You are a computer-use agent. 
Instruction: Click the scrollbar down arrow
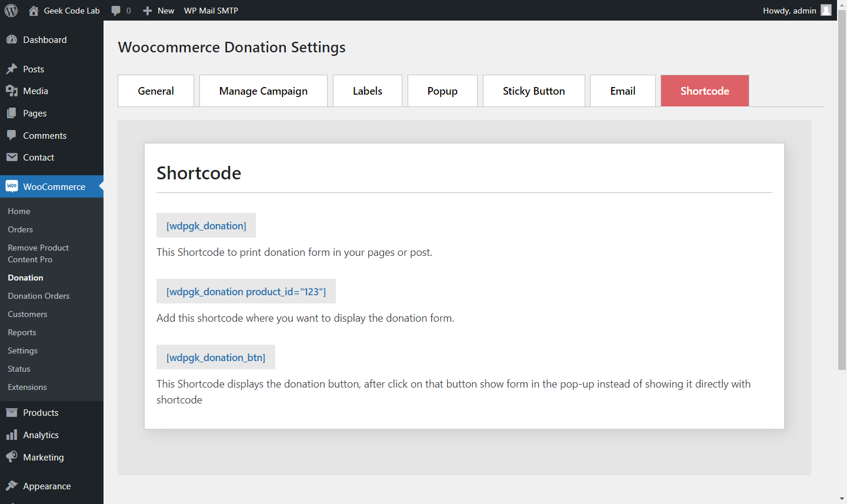coord(842,499)
